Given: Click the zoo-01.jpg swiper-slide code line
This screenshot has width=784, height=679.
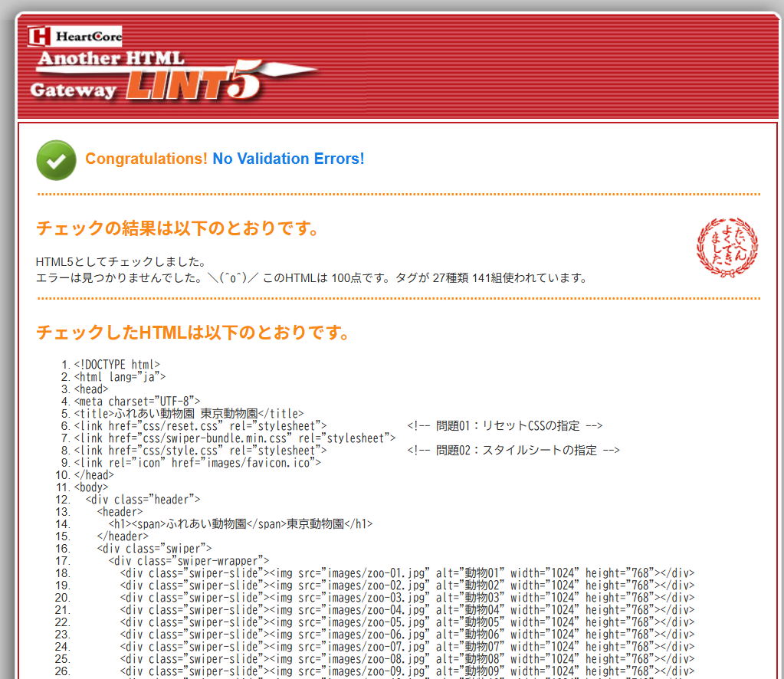Looking at the screenshot, I should coord(406,572).
